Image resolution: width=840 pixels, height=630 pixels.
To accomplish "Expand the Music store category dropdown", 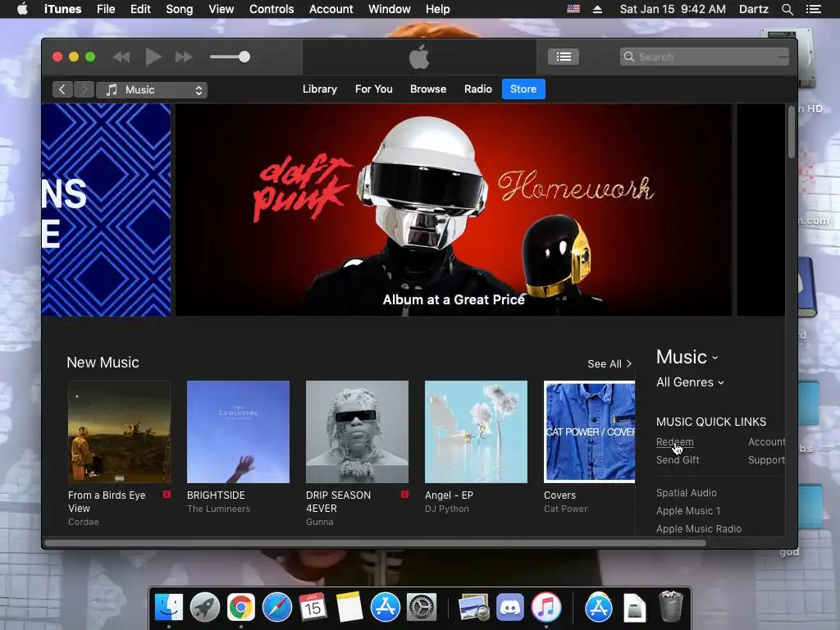I will point(687,357).
